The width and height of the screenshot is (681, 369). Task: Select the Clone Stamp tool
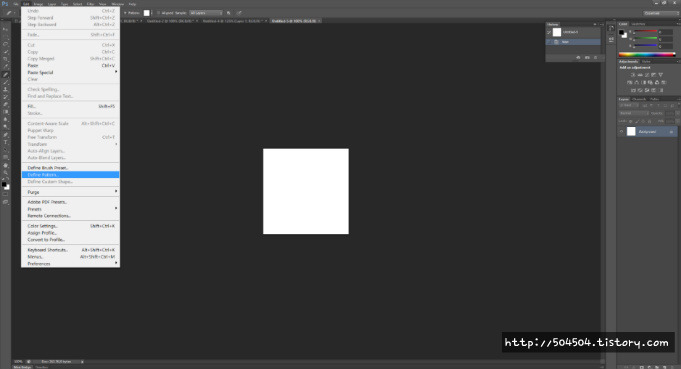pyautogui.click(x=5, y=89)
